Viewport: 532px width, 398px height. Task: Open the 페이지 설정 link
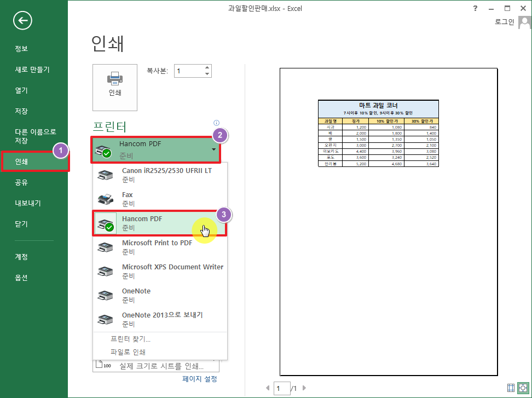[199, 379]
